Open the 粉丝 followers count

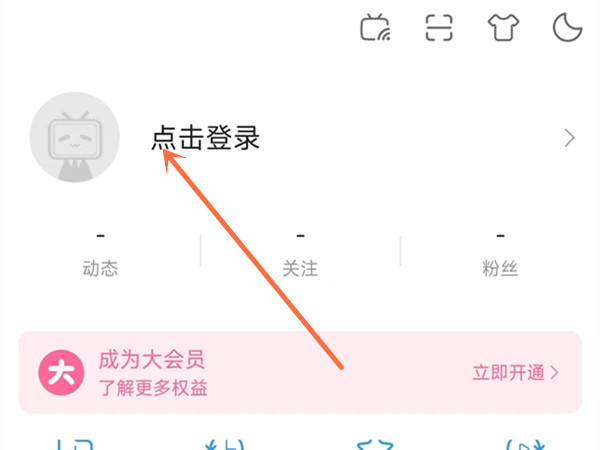[500, 268]
